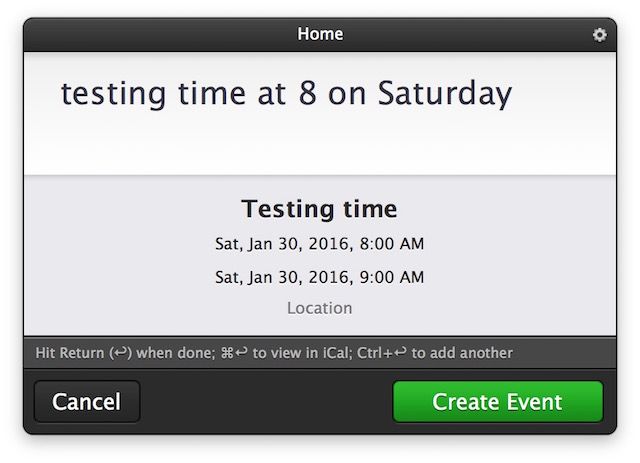Click the word 'at' in the input text
The width and height of the screenshot is (640, 463).
(x=249, y=94)
